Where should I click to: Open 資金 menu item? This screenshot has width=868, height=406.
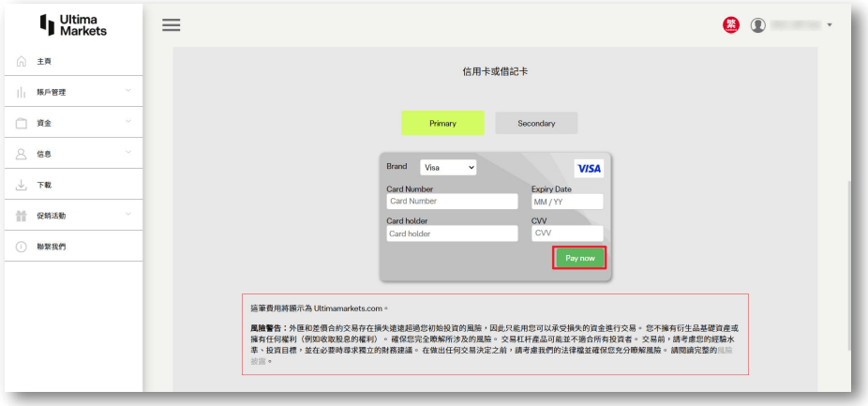click(x=74, y=123)
